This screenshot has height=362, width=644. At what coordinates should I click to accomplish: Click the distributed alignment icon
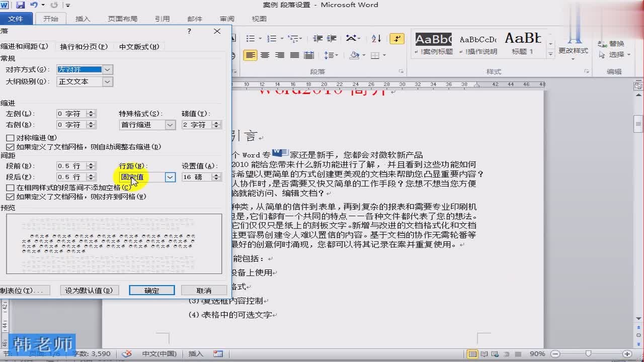(309, 55)
